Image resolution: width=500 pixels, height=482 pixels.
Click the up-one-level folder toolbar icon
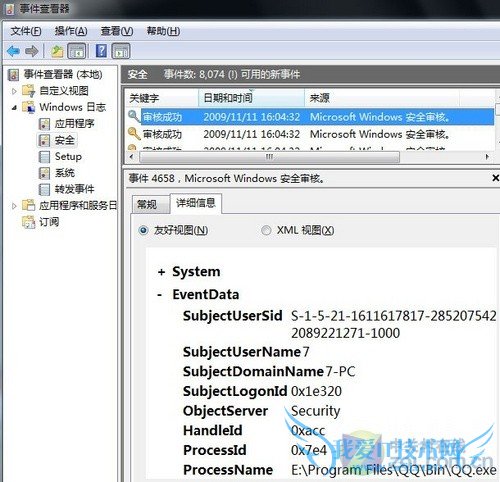click(57, 51)
